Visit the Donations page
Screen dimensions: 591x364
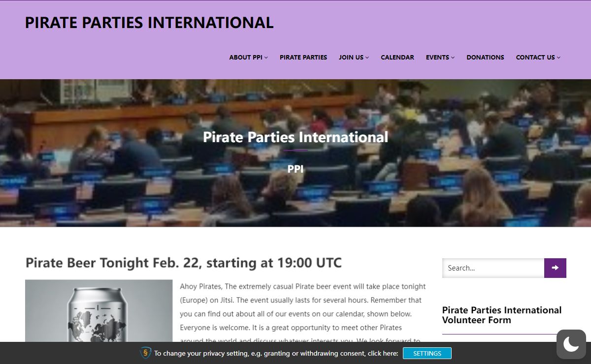tap(485, 58)
